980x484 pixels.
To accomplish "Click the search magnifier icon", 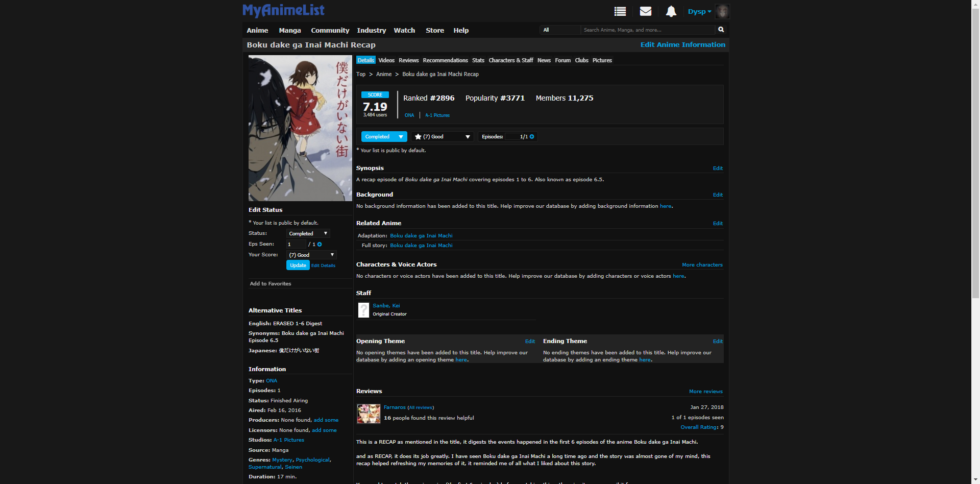I will [721, 30].
